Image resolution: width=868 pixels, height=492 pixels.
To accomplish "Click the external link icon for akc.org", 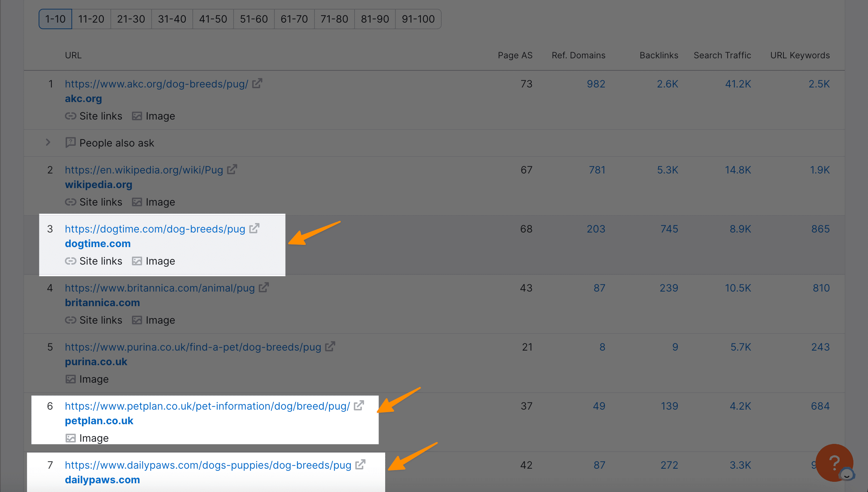I will click(257, 83).
